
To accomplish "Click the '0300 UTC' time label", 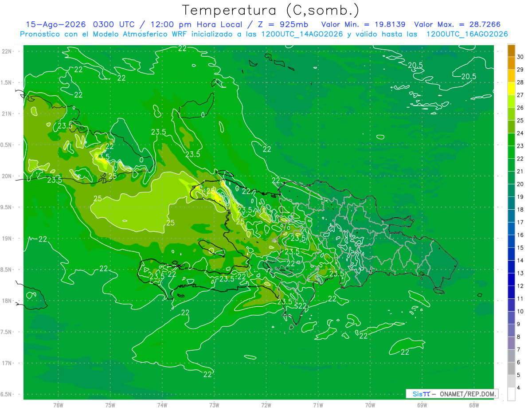I will point(115,24).
